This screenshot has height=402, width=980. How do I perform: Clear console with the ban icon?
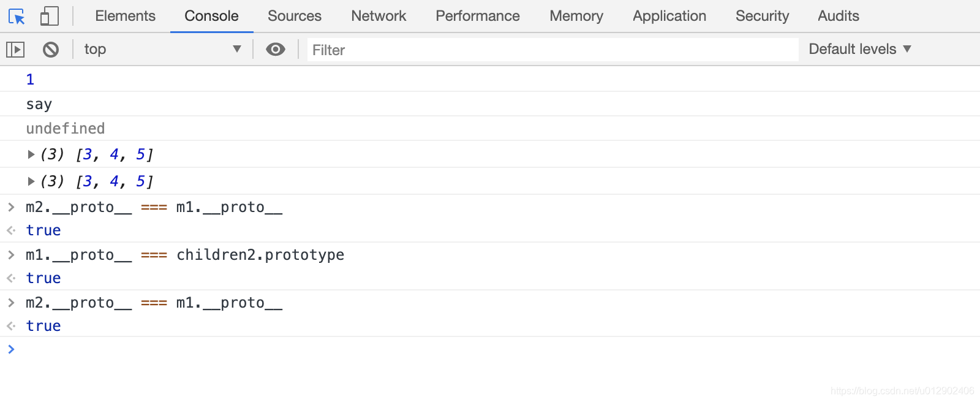pyautogui.click(x=51, y=49)
